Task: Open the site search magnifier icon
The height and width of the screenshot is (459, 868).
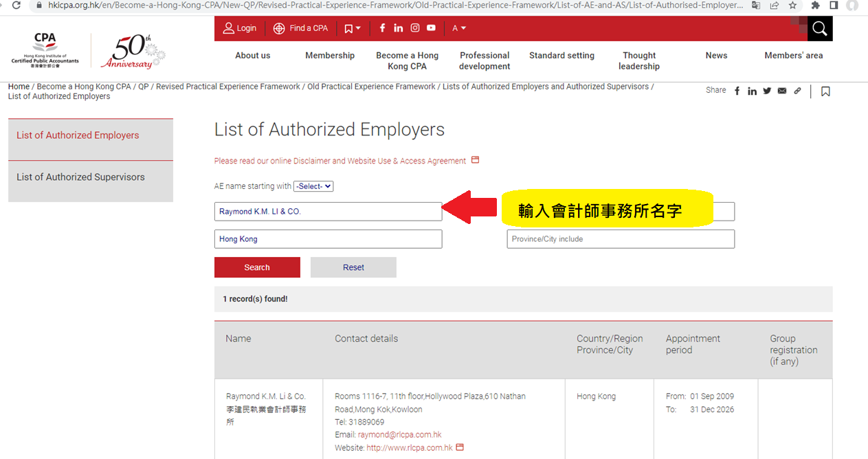Action: (819, 28)
